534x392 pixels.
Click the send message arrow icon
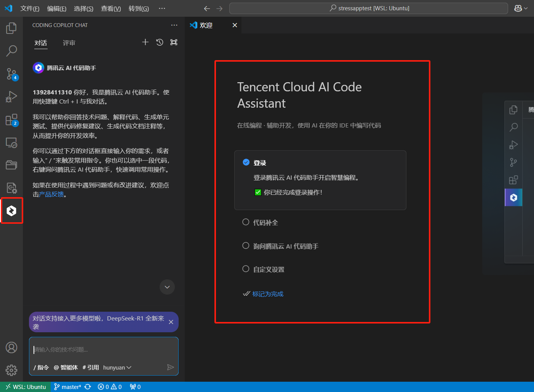tap(171, 367)
